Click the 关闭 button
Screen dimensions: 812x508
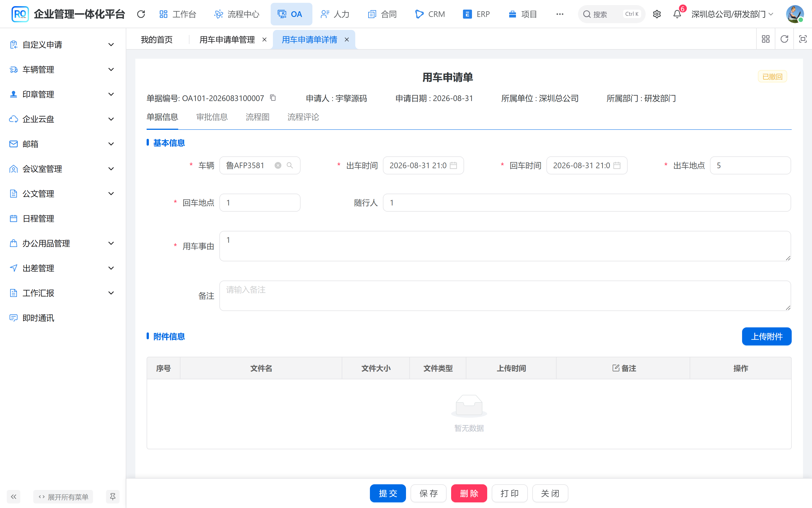pos(550,493)
